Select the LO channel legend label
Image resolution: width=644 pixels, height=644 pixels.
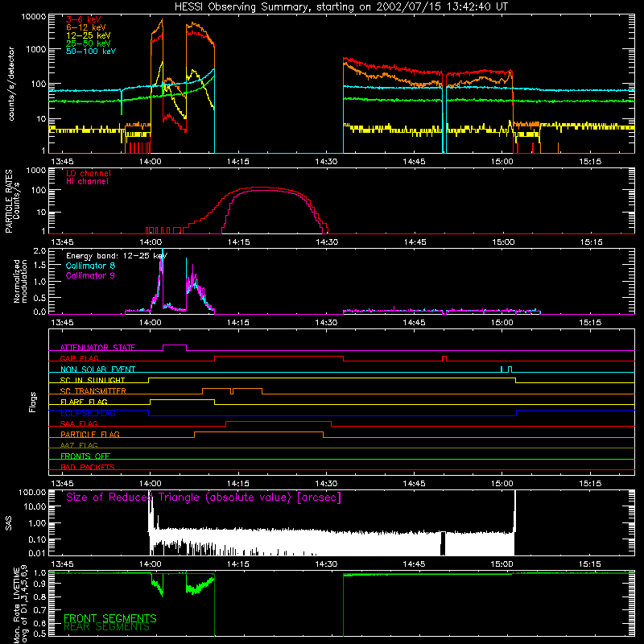point(89,173)
